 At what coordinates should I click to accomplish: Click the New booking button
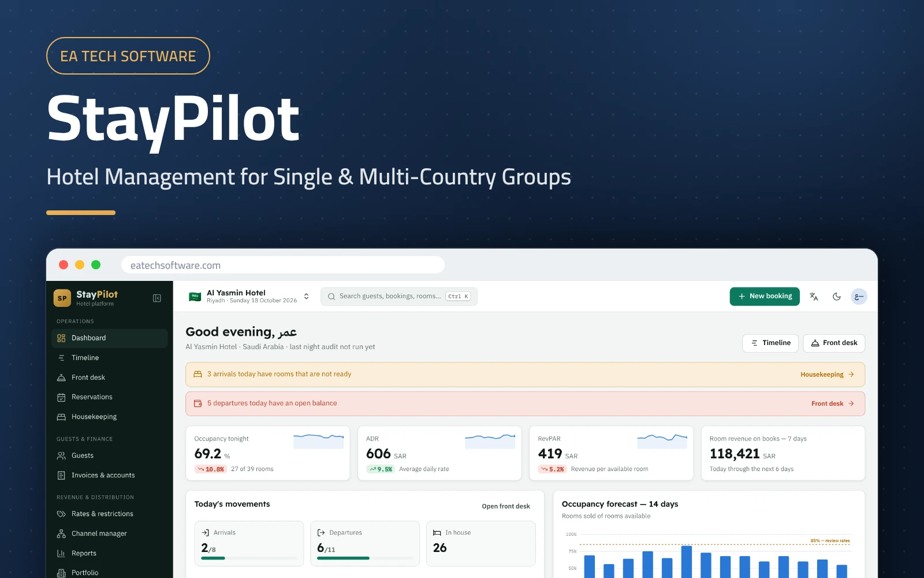pos(765,297)
